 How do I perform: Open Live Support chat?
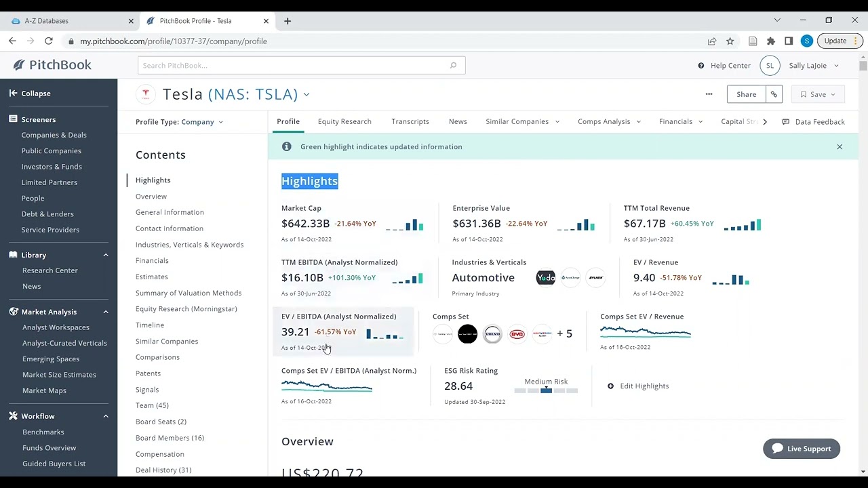click(x=802, y=449)
